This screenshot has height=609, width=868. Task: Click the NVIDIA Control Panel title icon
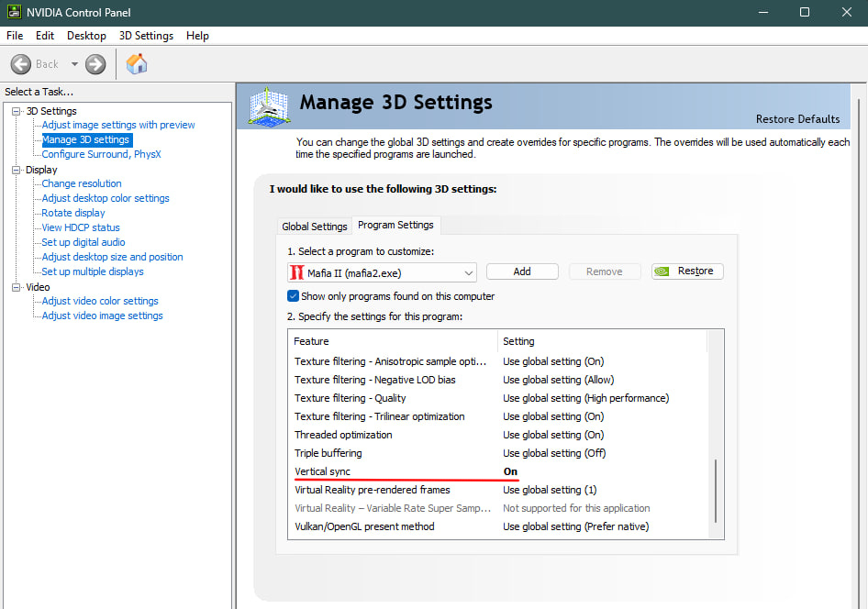coord(13,13)
